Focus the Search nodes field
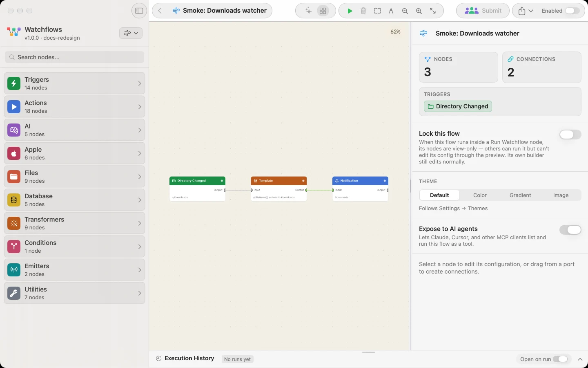This screenshot has height=368, width=588. [74, 57]
